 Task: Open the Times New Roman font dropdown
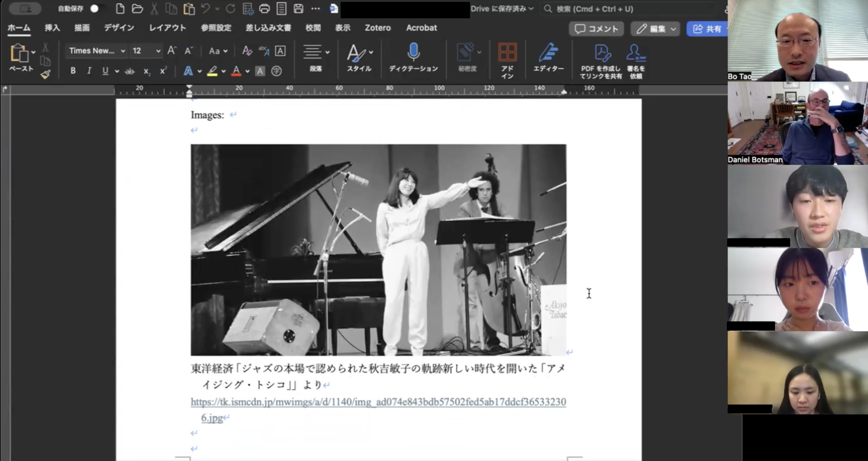[x=97, y=51]
